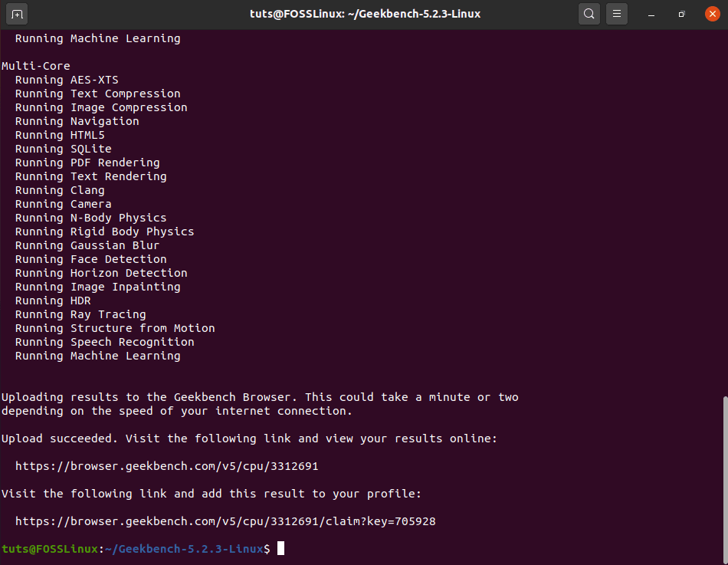The height and width of the screenshot is (565, 728).
Task: Click the Running Gaussian Blur line
Action: tap(87, 245)
